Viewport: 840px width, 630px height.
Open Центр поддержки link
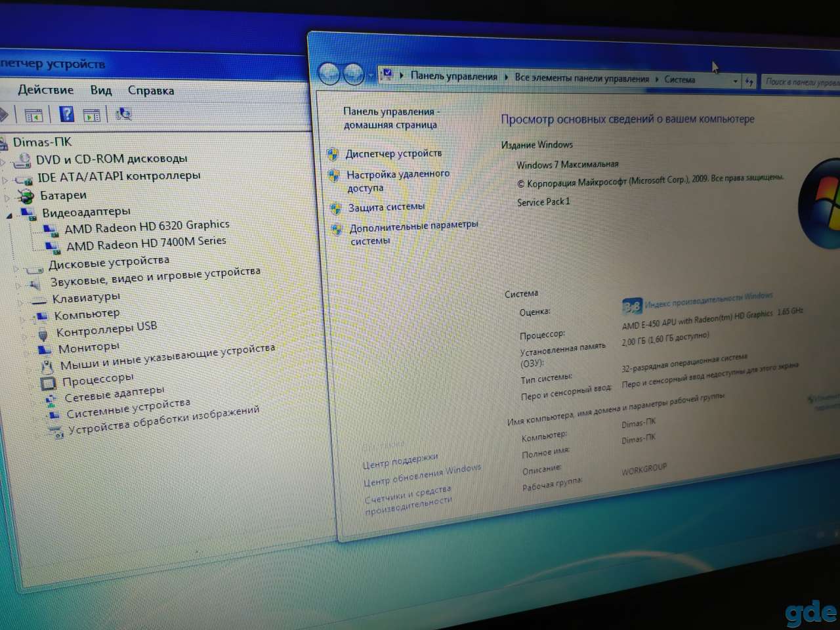pos(400,461)
